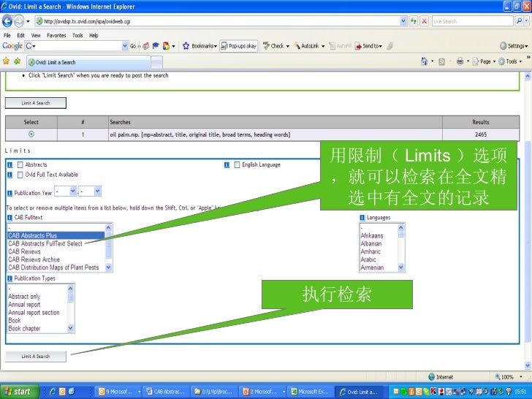Select the radio button for search 1
Viewport: 532px width, 399px height.
click(31, 134)
